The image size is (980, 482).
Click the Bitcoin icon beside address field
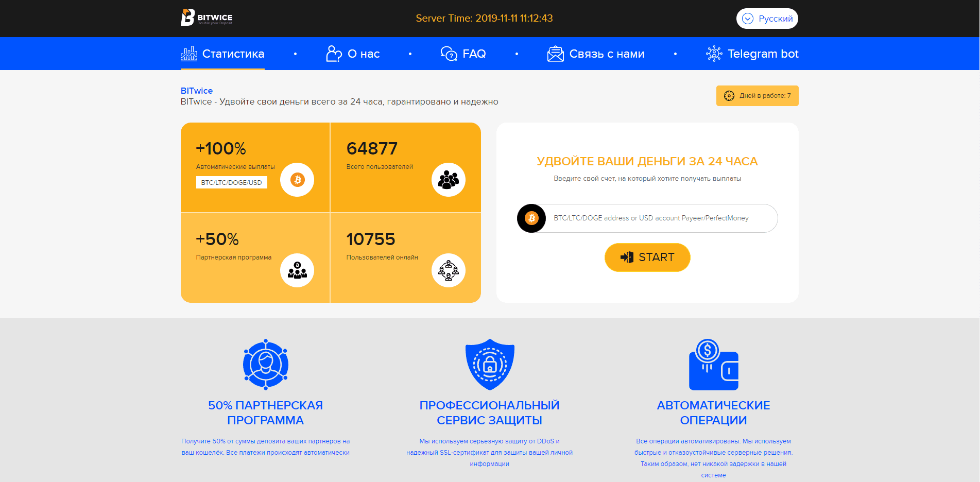[x=531, y=218]
